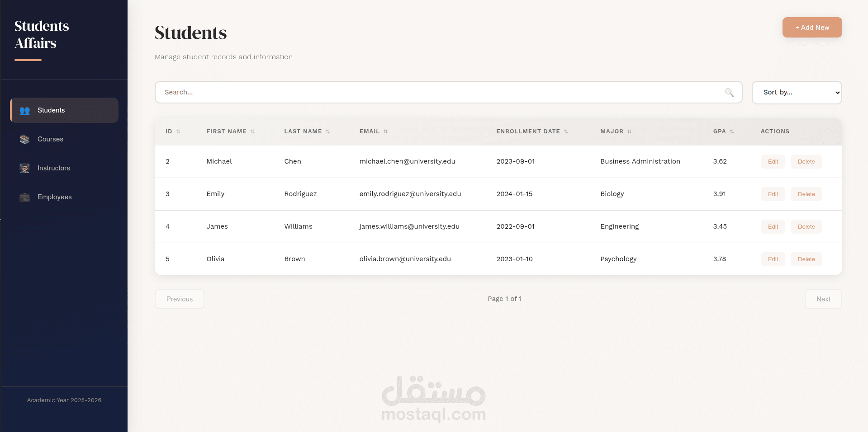Open Employees using the briefcase icon

(24, 197)
